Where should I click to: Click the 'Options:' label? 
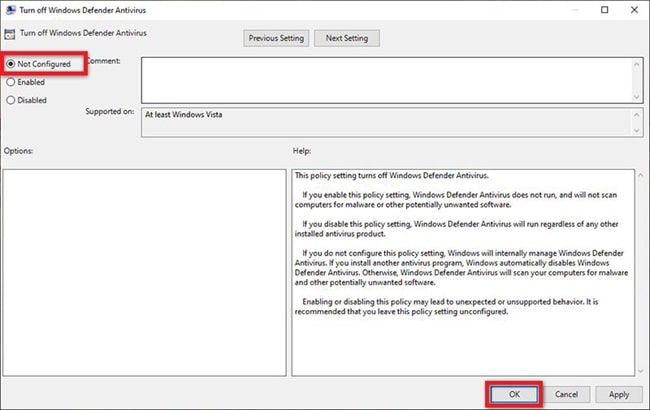[19, 151]
